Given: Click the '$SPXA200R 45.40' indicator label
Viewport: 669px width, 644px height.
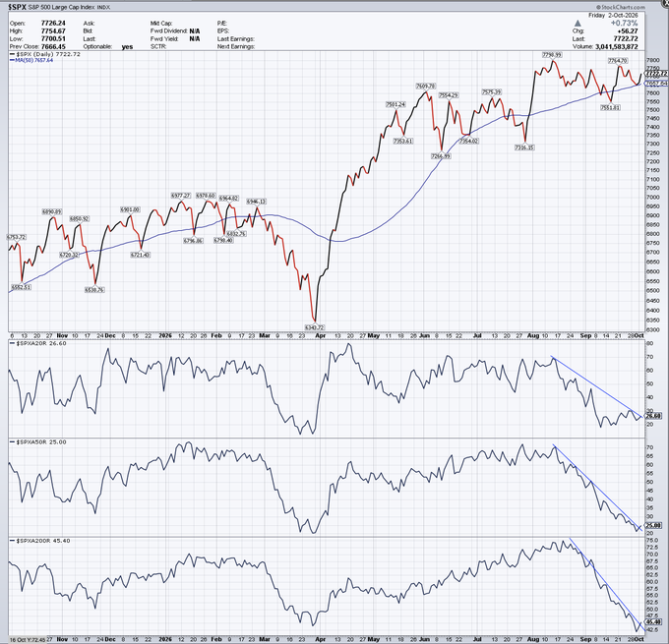Looking at the screenshot, I should pyautogui.click(x=39, y=541).
